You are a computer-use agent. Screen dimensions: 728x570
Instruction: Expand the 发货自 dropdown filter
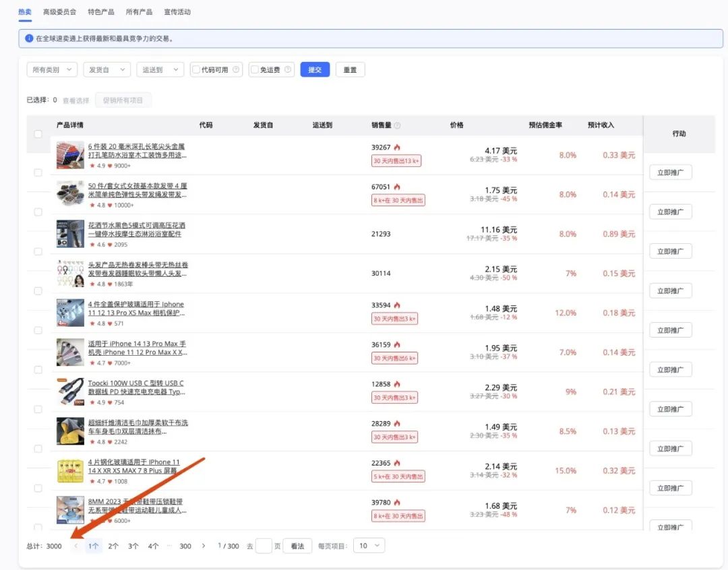(107, 69)
